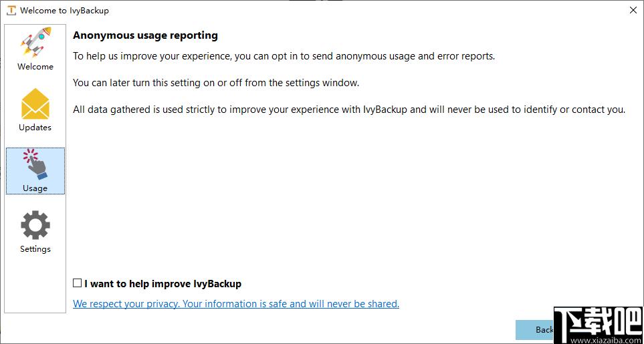Go to the Updates envelope step

pyautogui.click(x=35, y=110)
